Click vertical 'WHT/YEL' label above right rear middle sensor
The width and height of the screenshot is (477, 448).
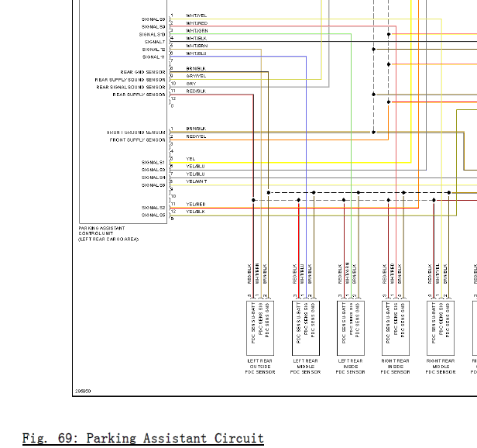(x=438, y=274)
